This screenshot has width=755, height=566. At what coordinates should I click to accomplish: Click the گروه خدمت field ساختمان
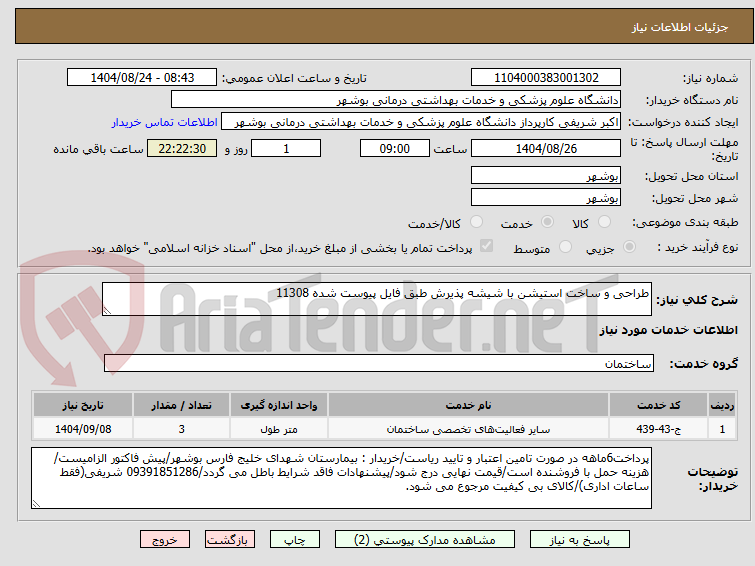pos(378,363)
